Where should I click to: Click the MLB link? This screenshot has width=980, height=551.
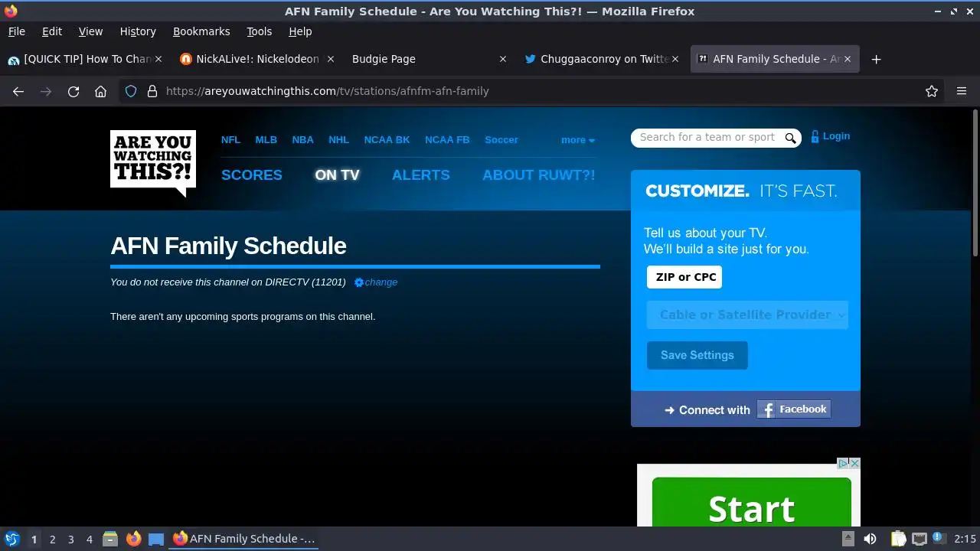(266, 140)
